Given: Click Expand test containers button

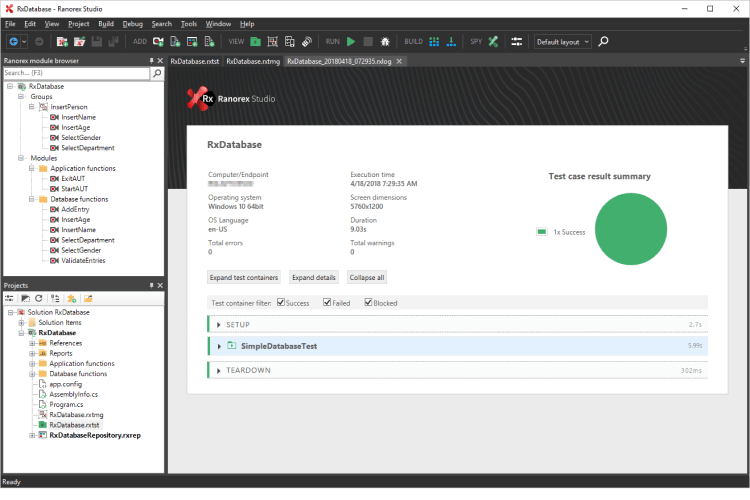Looking at the screenshot, I should point(244,278).
